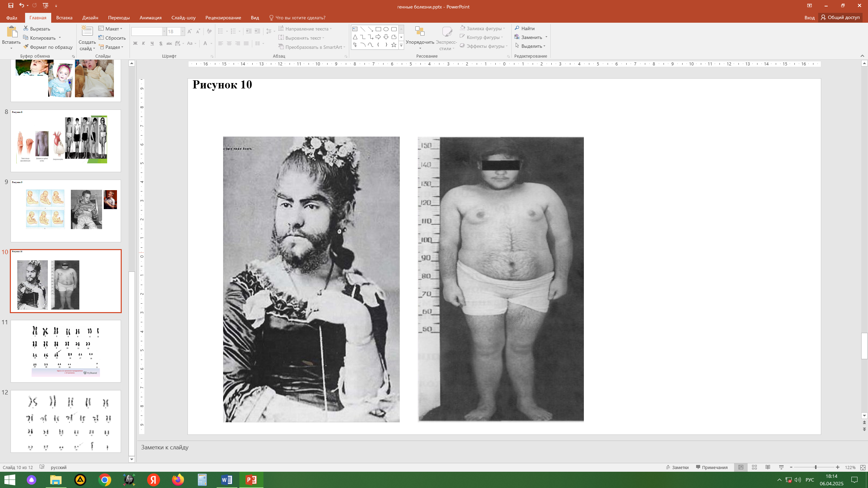Click the New Slide (Создать слайд) icon
The height and width of the screenshot is (488, 868).
[87, 31]
